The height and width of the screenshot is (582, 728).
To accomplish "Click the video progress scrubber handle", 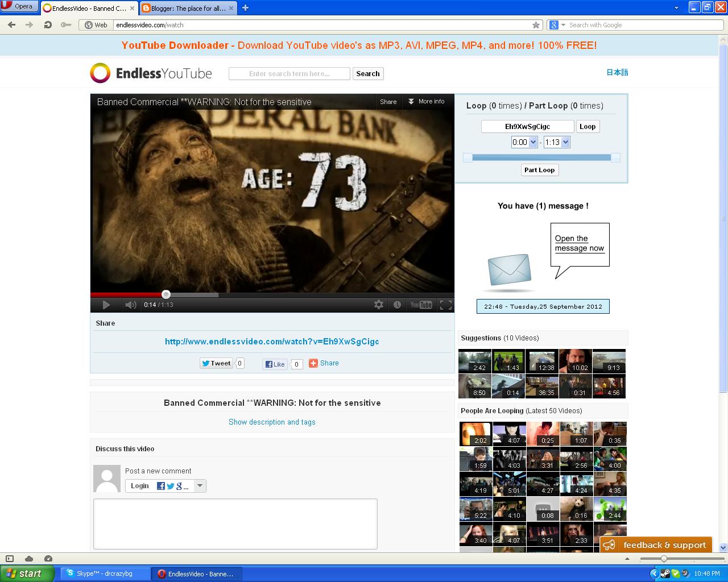I will click(x=166, y=294).
